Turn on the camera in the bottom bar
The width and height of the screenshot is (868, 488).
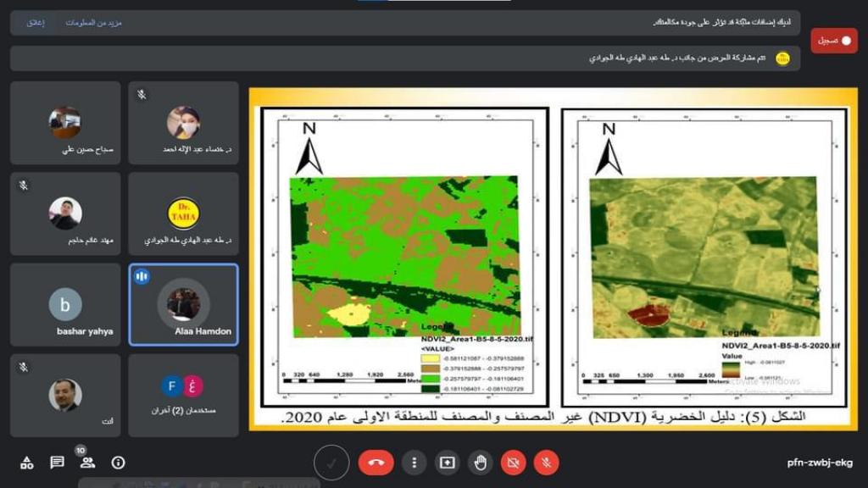(x=513, y=463)
